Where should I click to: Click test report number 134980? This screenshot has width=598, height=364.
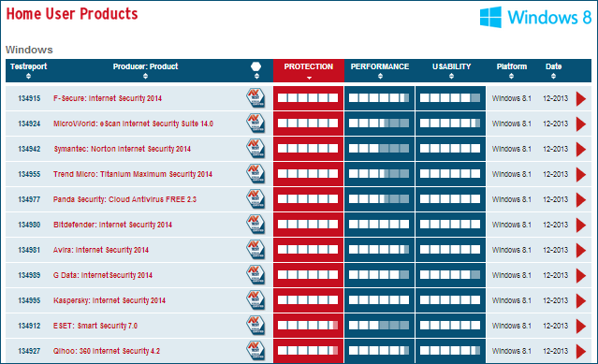pos(29,225)
